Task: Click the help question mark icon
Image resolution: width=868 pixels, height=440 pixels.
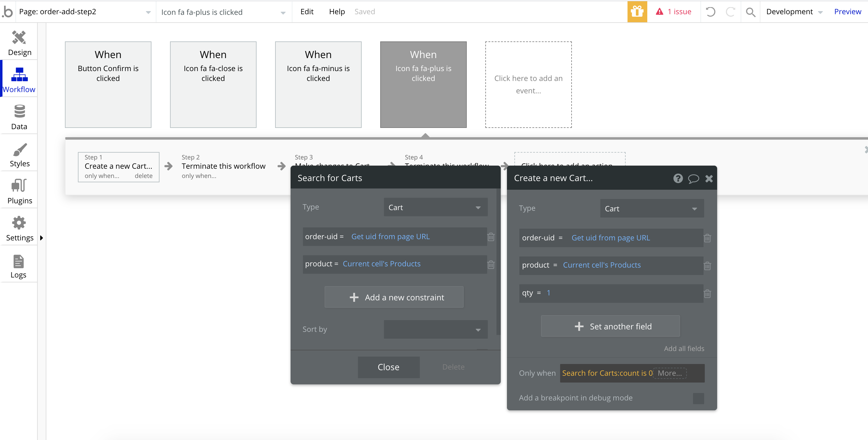Action: tap(678, 178)
